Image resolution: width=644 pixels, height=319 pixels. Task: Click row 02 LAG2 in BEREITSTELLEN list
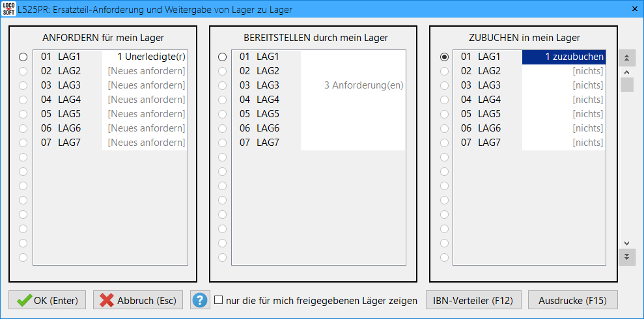(x=318, y=72)
